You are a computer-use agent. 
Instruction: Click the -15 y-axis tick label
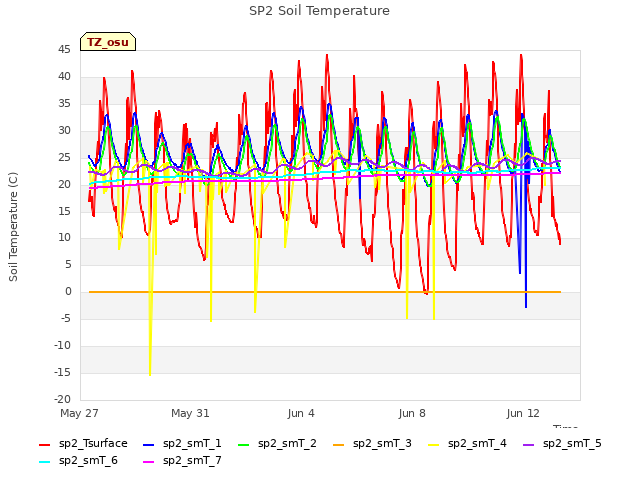(x=62, y=372)
